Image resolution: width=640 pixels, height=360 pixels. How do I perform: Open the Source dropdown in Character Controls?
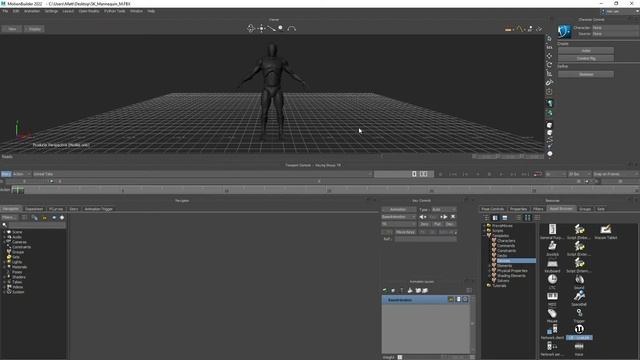(x=616, y=33)
